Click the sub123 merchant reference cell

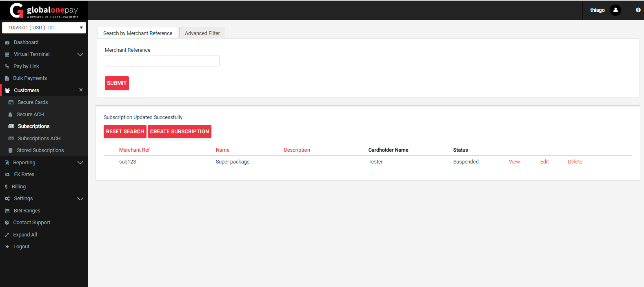[127, 162]
